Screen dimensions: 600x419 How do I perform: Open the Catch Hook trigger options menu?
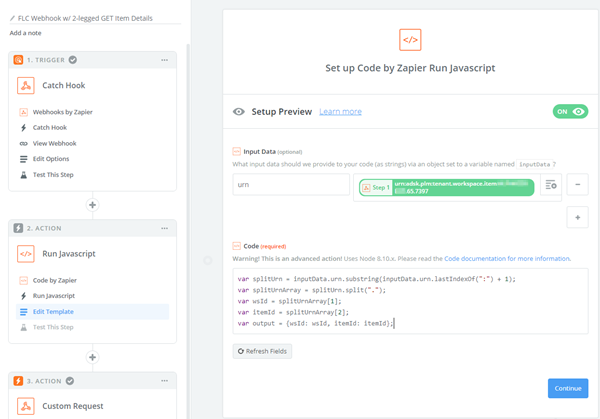point(164,60)
